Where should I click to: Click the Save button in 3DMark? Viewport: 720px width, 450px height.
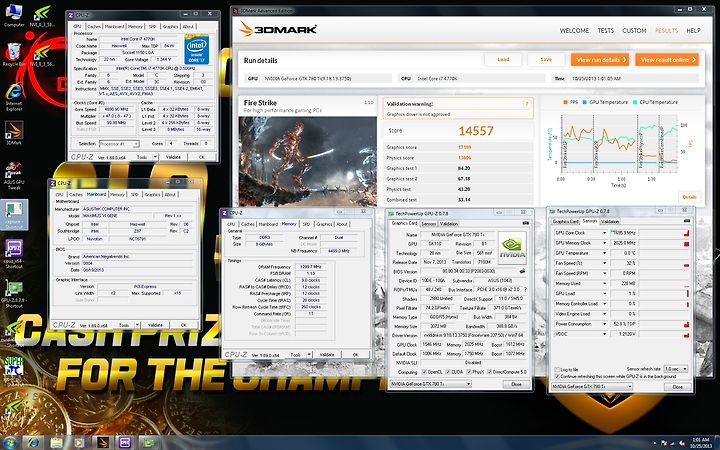546,60
